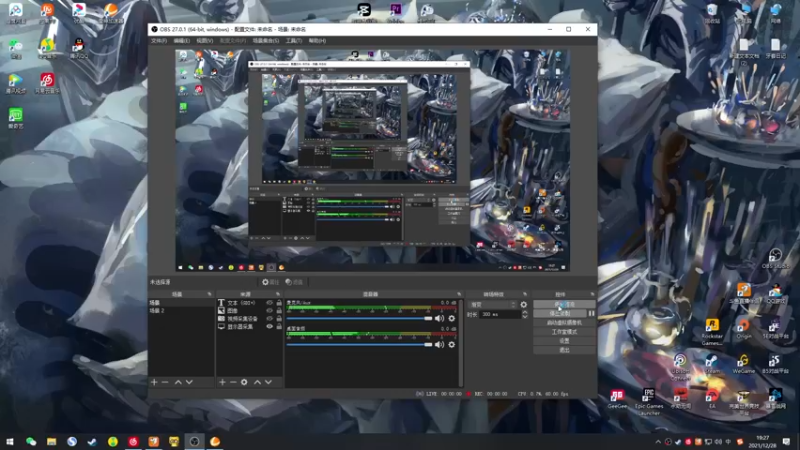
Task: Decrease transition duration with down stepper
Action: (x=524, y=317)
